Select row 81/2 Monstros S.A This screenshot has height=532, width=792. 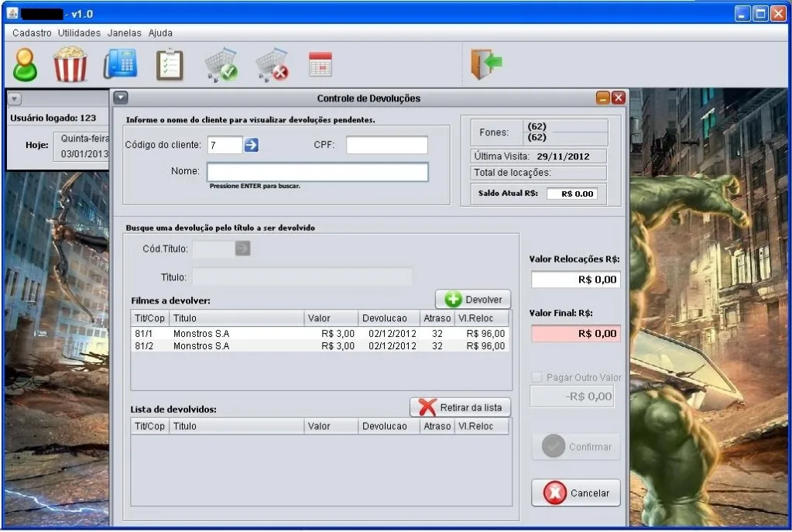[320, 345]
